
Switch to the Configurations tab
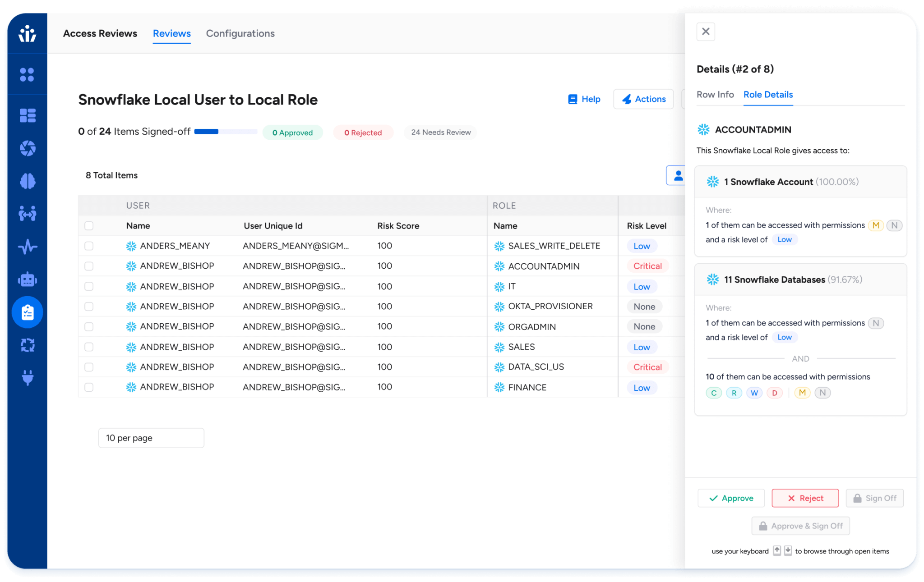240,33
